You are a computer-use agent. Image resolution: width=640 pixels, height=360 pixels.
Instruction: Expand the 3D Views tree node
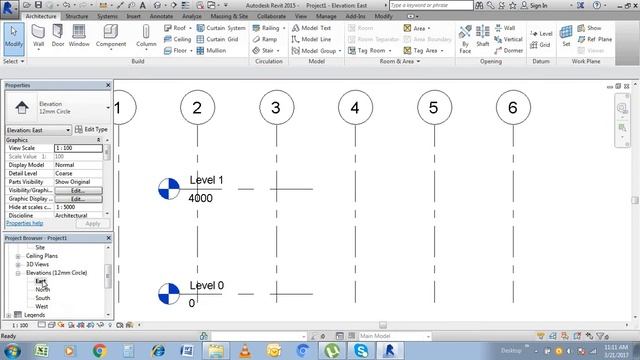tap(18, 264)
